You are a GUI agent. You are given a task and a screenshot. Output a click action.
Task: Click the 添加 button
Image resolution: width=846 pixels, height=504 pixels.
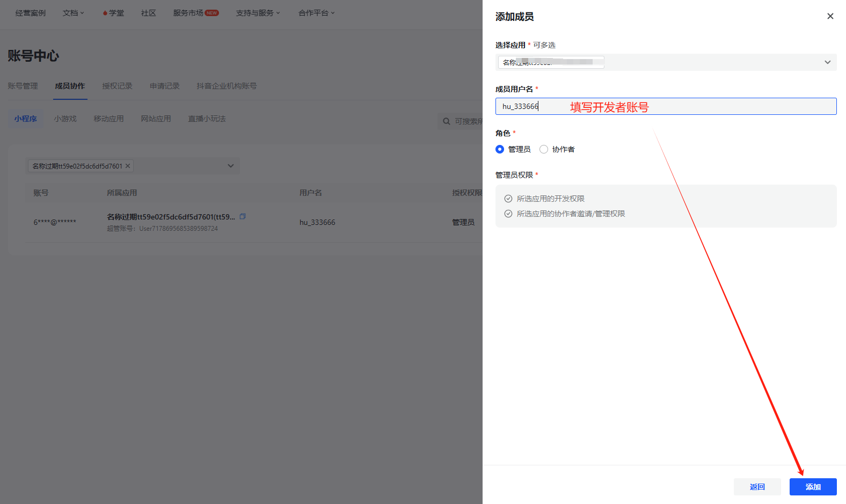[813, 487]
